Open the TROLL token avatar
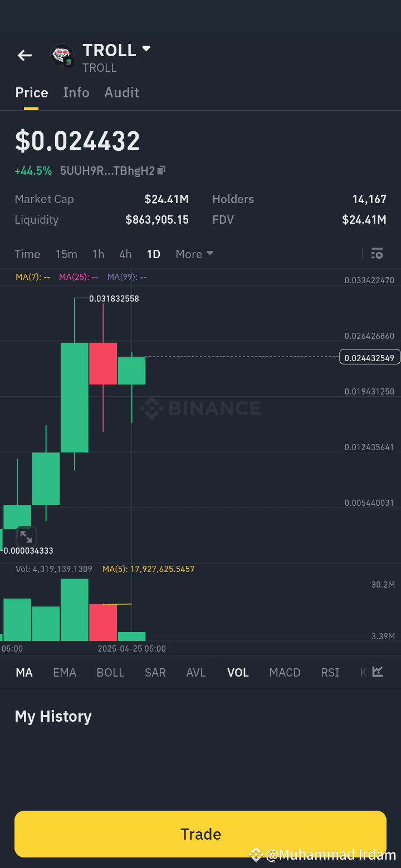The image size is (401, 868). tap(62, 55)
